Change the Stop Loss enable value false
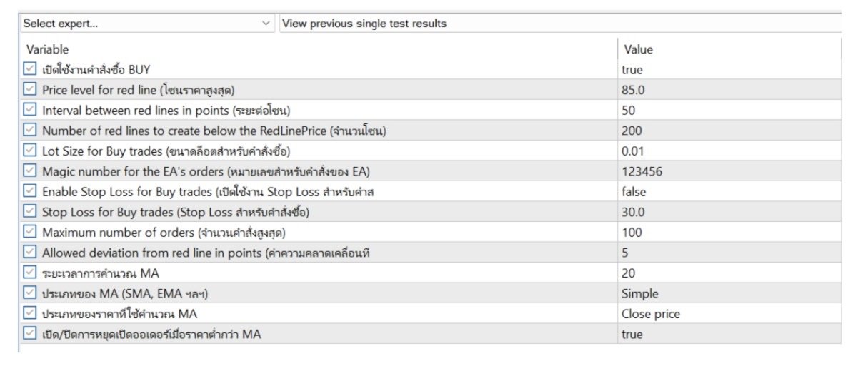Viewport: 868px width, 371px height. pyautogui.click(x=634, y=191)
